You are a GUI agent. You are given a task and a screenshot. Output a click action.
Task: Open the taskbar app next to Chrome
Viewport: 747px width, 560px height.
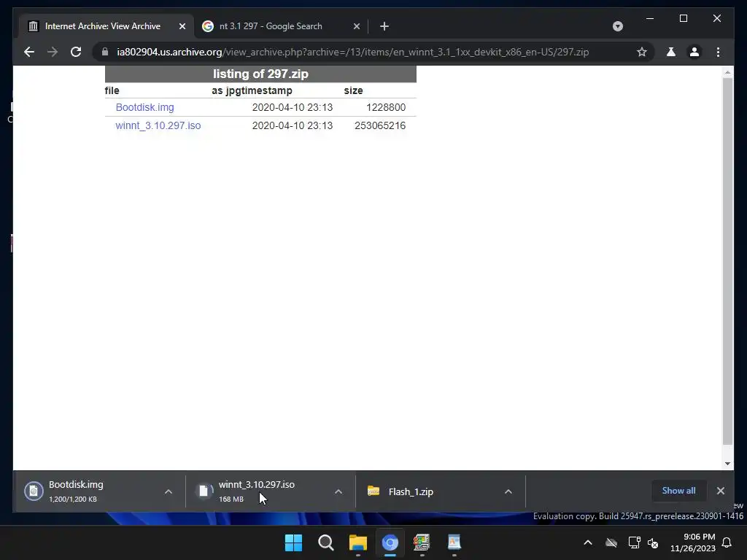click(x=422, y=542)
